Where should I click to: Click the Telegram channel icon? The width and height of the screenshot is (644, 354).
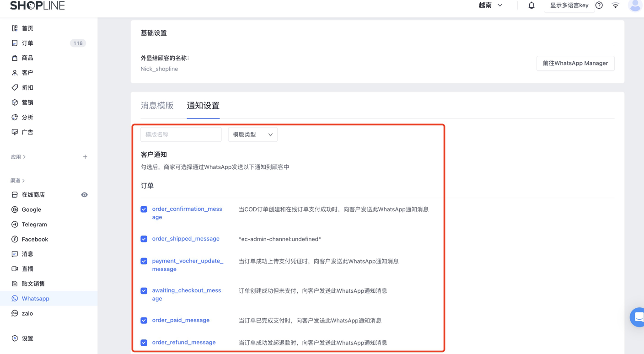coord(15,225)
